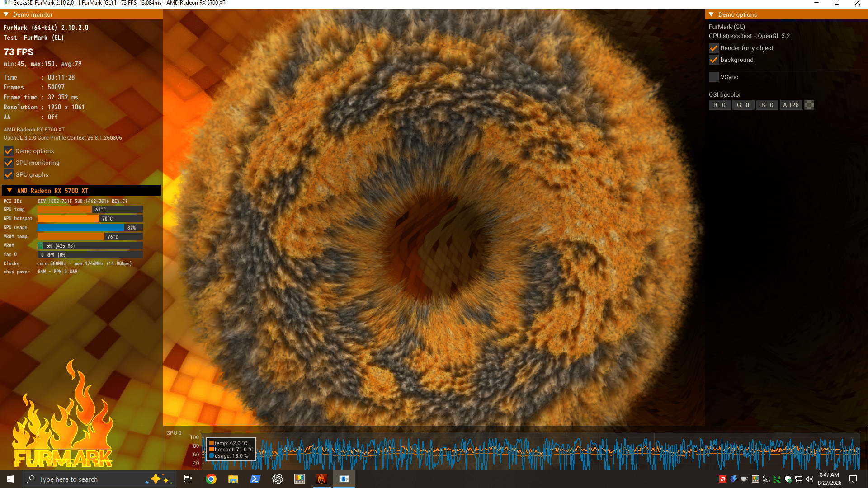This screenshot has height=488, width=868.
Task: Uncheck the GPU graphs checkbox
Action: [x=9, y=174]
